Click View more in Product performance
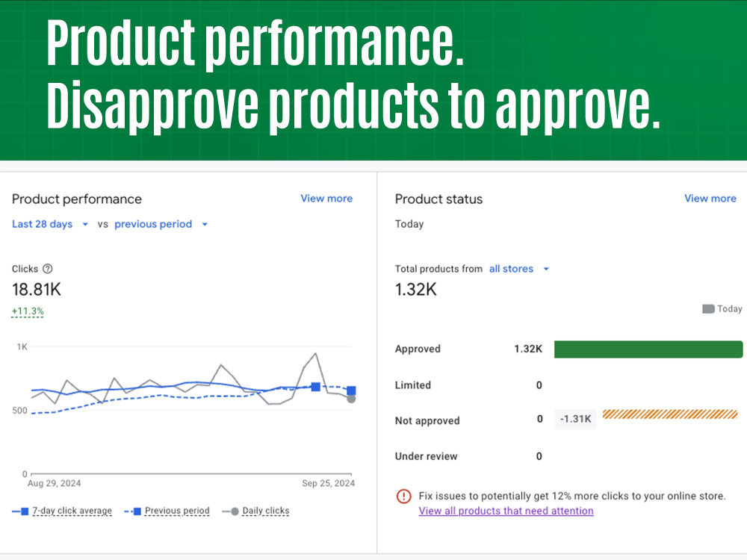The width and height of the screenshot is (747, 560). click(x=326, y=199)
